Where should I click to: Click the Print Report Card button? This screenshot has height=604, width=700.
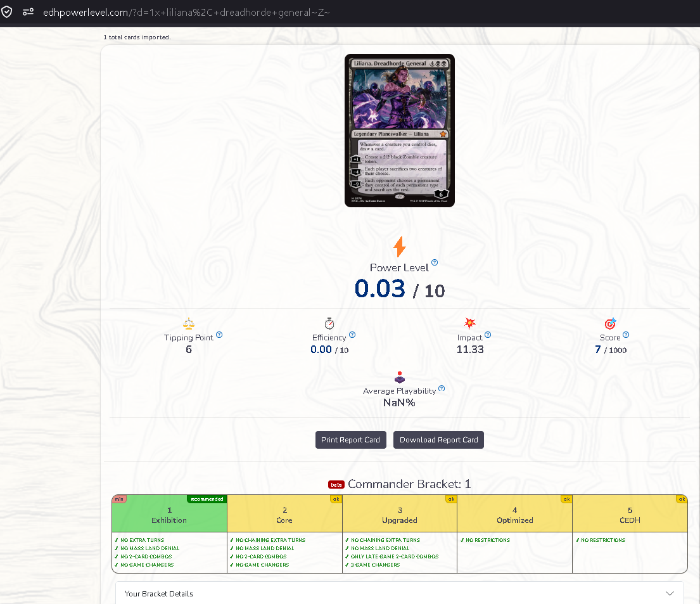coord(351,440)
